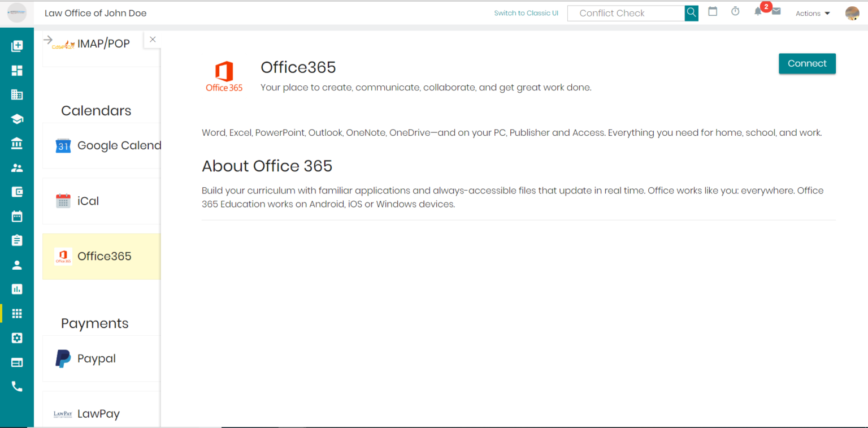Start the stopwatch timer icon

pos(735,11)
